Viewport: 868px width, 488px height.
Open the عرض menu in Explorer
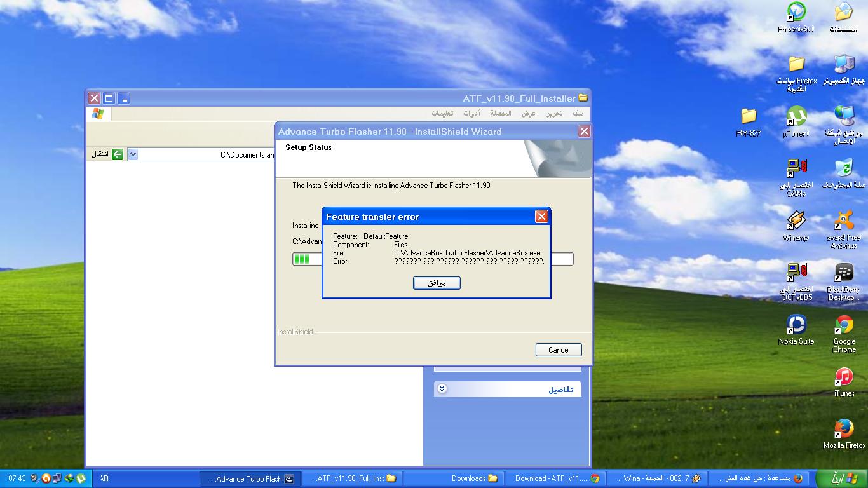pyautogui.click(x=529, y=113)
